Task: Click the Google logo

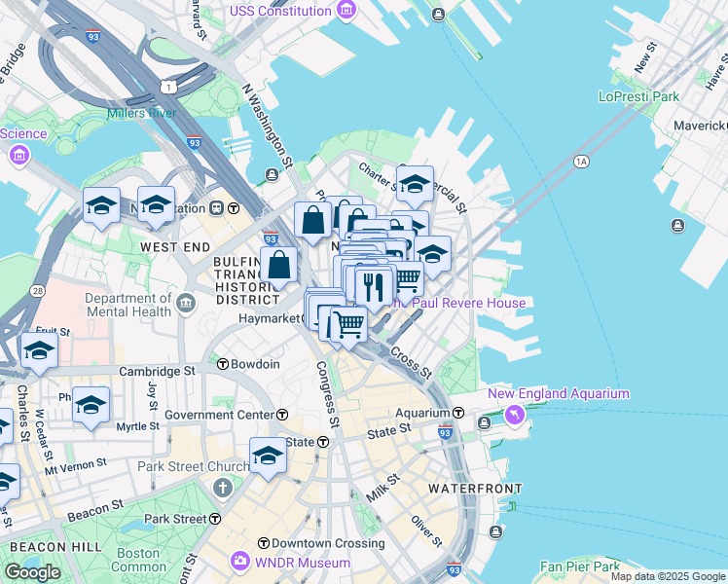Action: (x=33, y=572)
